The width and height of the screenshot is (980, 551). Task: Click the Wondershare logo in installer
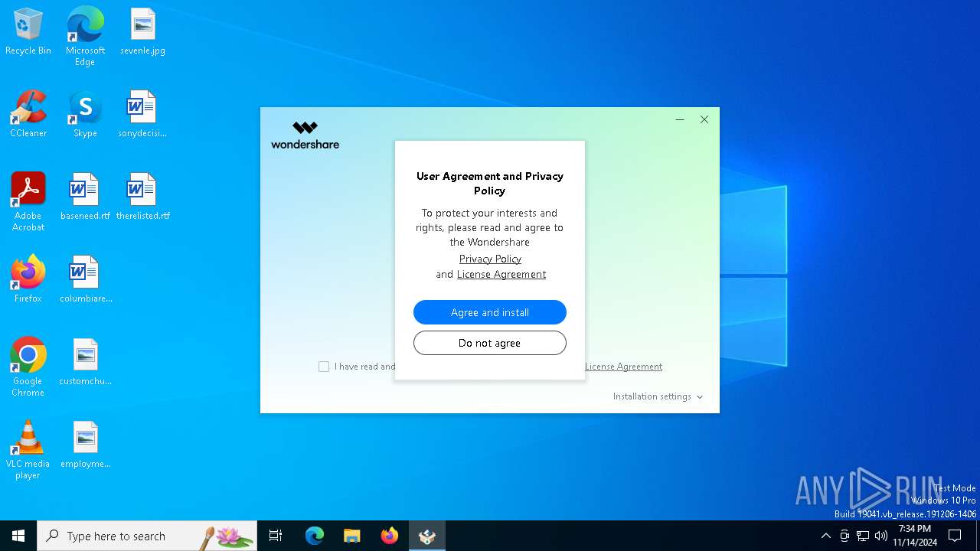[x=305, y=135]
